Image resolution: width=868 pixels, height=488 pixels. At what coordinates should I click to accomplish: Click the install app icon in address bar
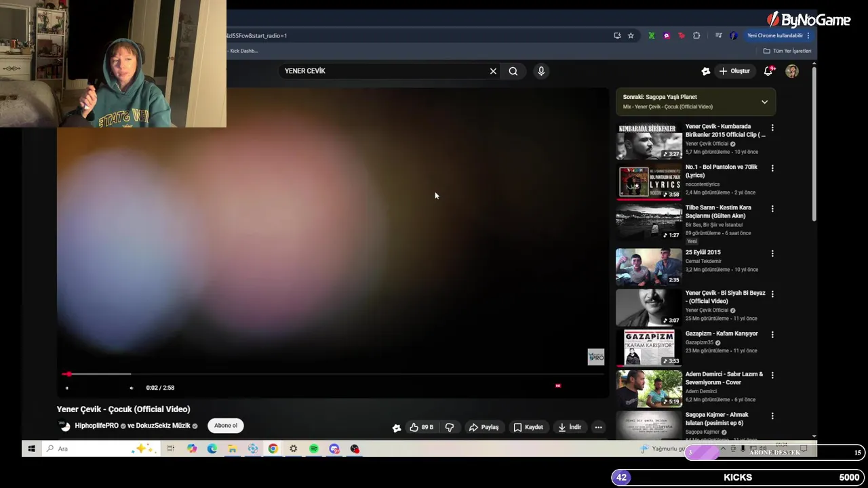click(x=617, y=36)
